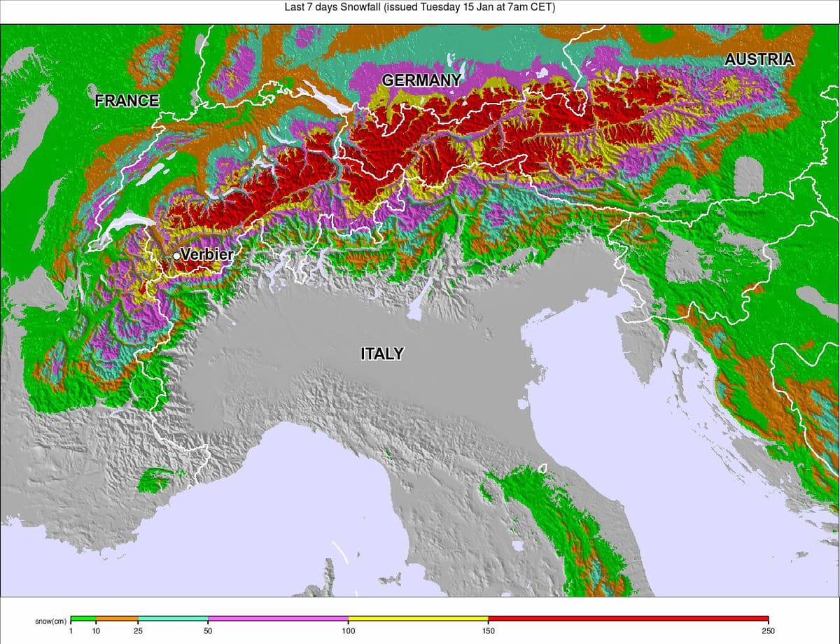The width and height of the screenshot is (840, 644).
Task: Click the red 150-250 cm legend band
Action: 628,619
